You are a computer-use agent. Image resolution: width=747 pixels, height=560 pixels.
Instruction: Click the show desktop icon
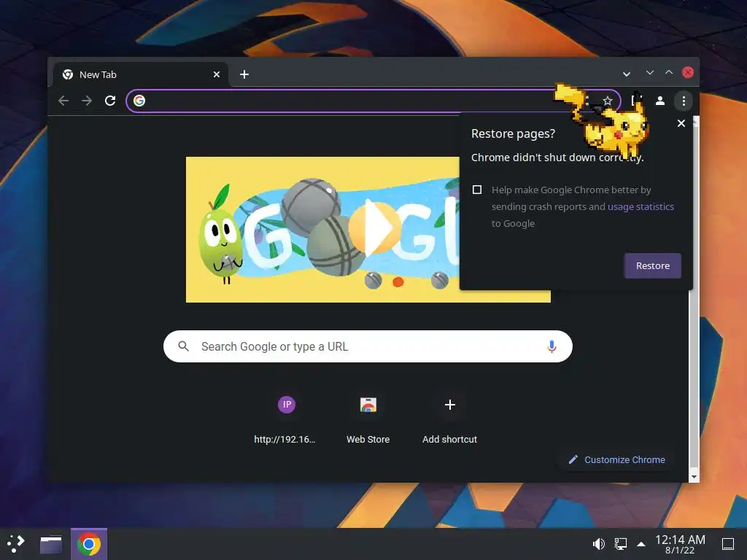(x=728, y=544)
